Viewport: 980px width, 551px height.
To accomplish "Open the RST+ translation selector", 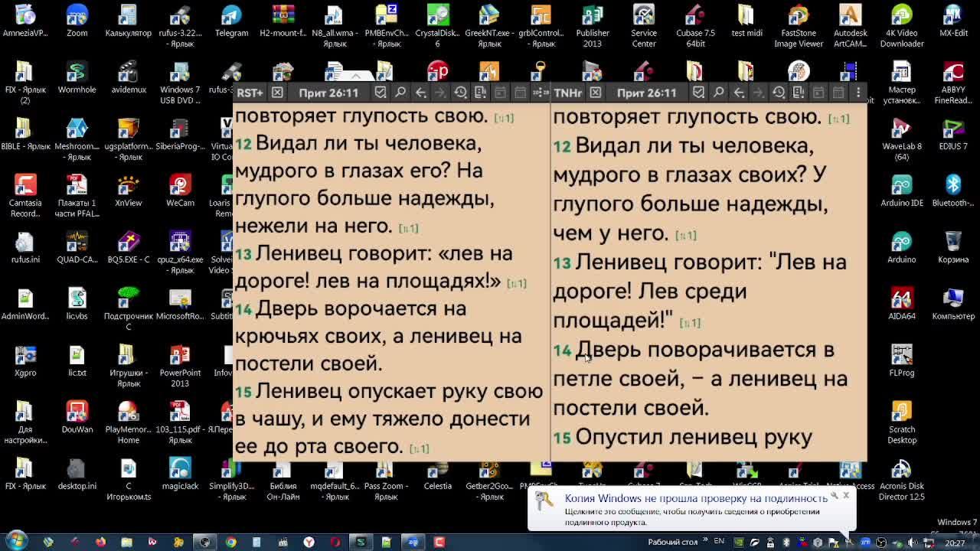I will (x=250, y=93).
